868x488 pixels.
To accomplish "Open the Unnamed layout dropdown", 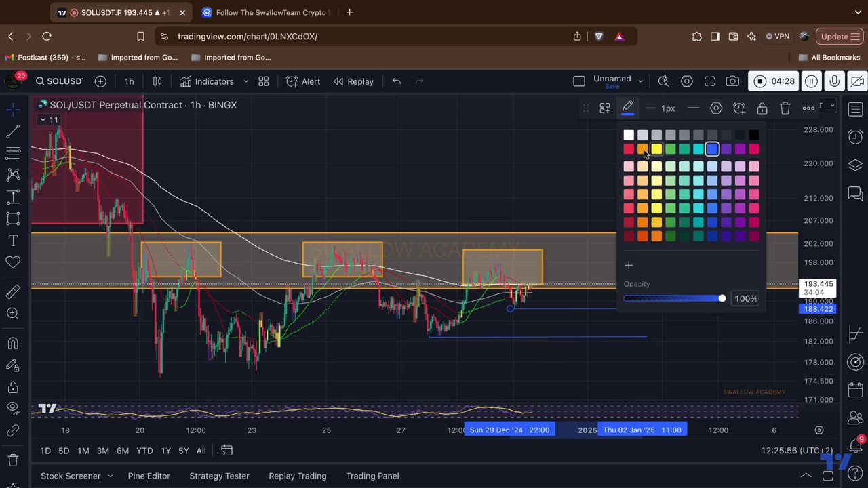I will pos(640,81).
